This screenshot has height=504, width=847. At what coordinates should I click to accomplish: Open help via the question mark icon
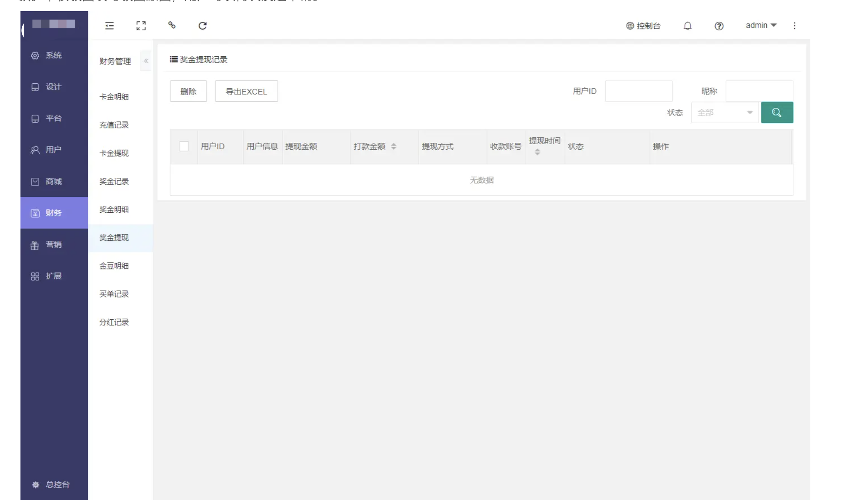point(719,26)
